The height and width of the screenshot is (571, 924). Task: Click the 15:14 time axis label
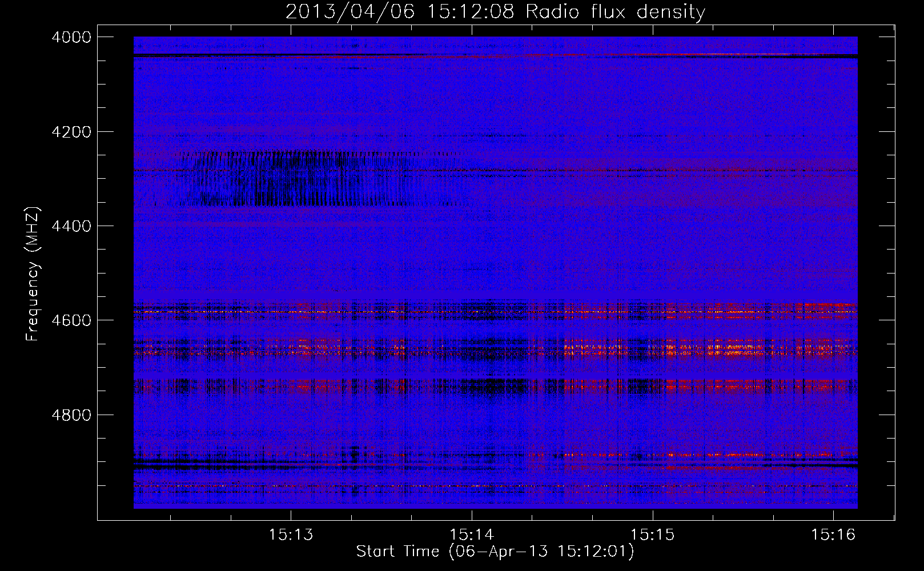coord(472,534)
